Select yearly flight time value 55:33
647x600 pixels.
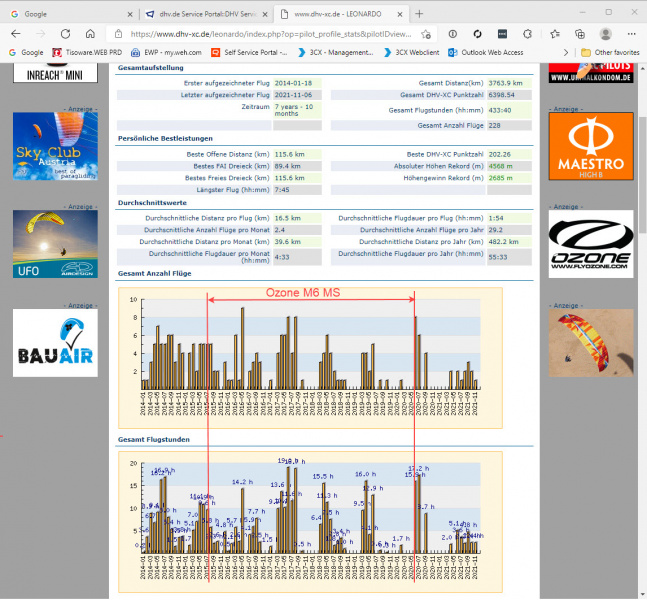(x=498, y=257)
